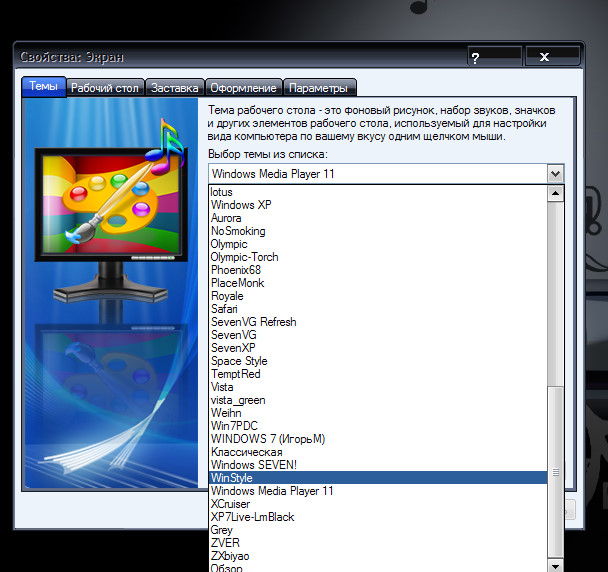This screenshot has width=608, height=572.
Task: Open the Заставка tab
Action: tap(174, 88)
